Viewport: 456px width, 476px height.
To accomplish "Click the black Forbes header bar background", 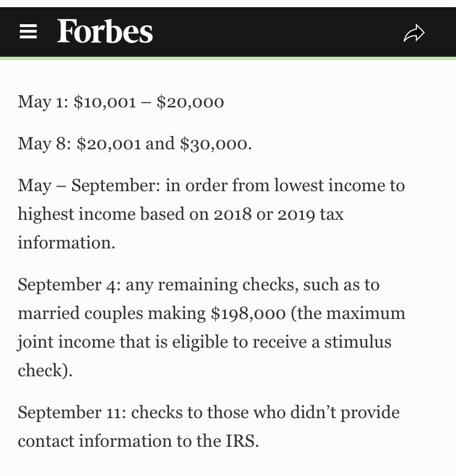I will [275, 32].
